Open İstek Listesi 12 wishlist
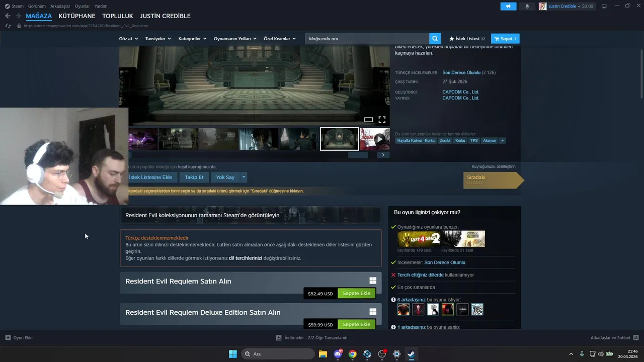This screenshot has width=644, height=362. pos(467,39)
